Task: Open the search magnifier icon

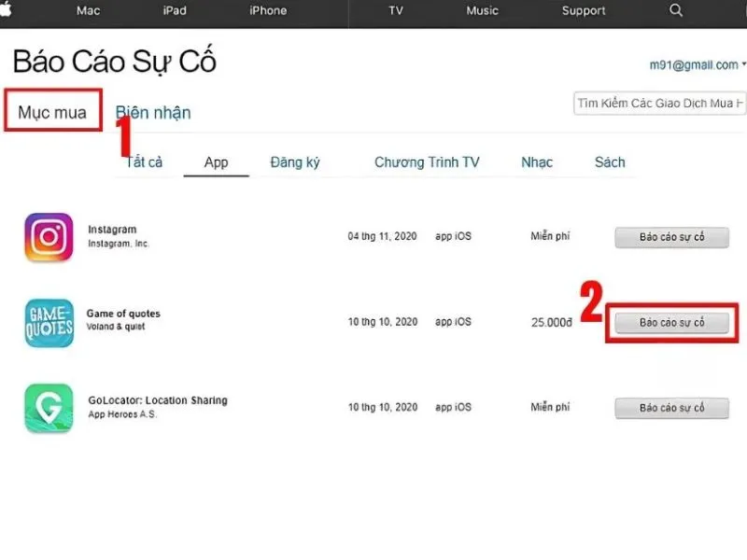Action: tap(675, 10)
